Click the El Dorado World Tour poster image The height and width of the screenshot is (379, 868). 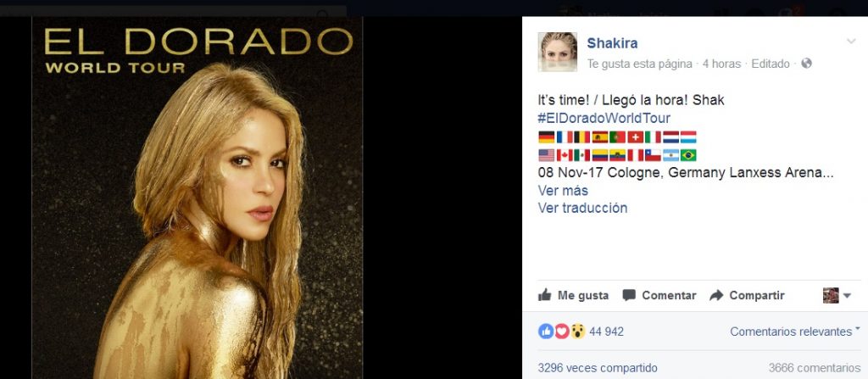pyautogui.click(x=197, y=198)
